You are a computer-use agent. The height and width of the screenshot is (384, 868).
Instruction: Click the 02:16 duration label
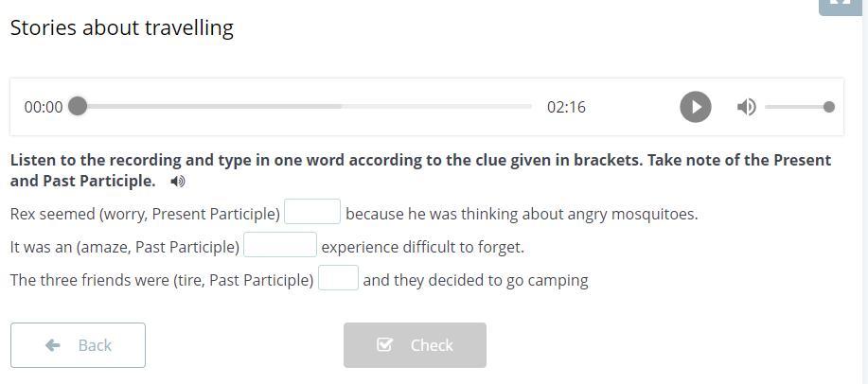pyautogui.click(x=566, y=107)
